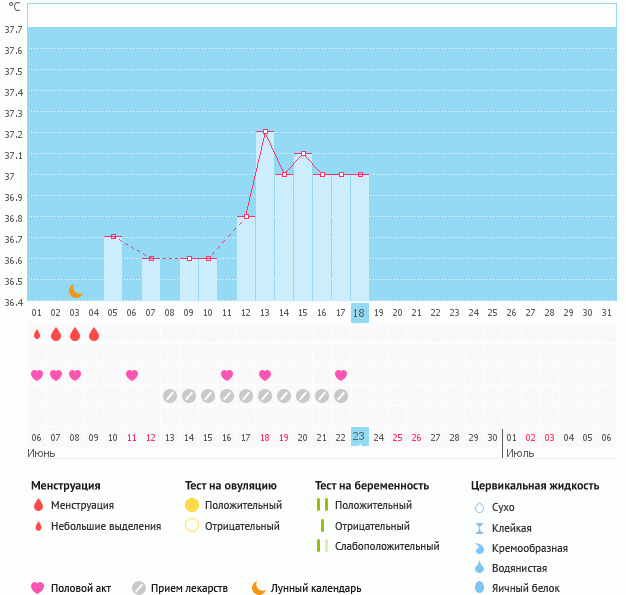Select the 37.2 temperature point on day 13
The width and height of the screenshot is (626, 595).
(265, 132)
